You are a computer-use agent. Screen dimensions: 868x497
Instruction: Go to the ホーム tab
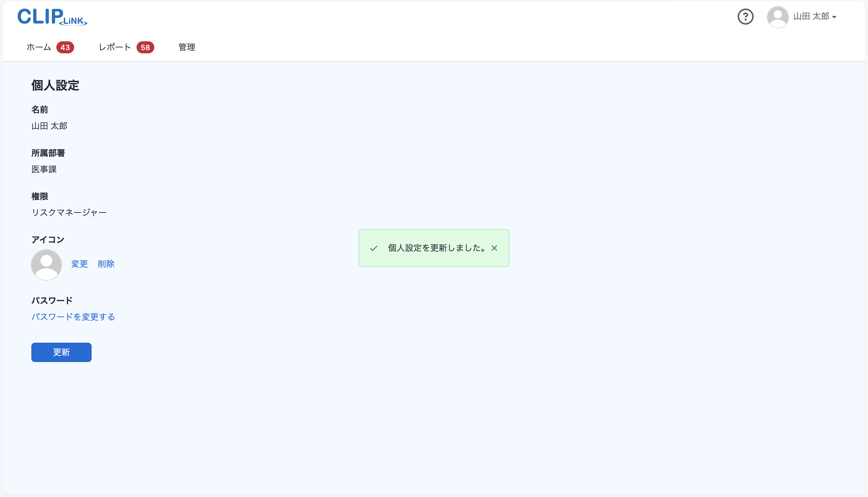(39, 47)
